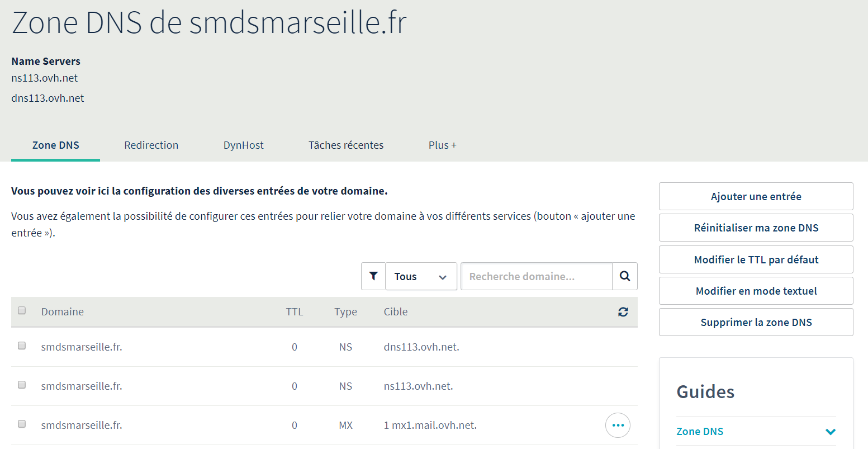Select the MX record checkbox
Screen dimensions: 868x449
point(22,424)
